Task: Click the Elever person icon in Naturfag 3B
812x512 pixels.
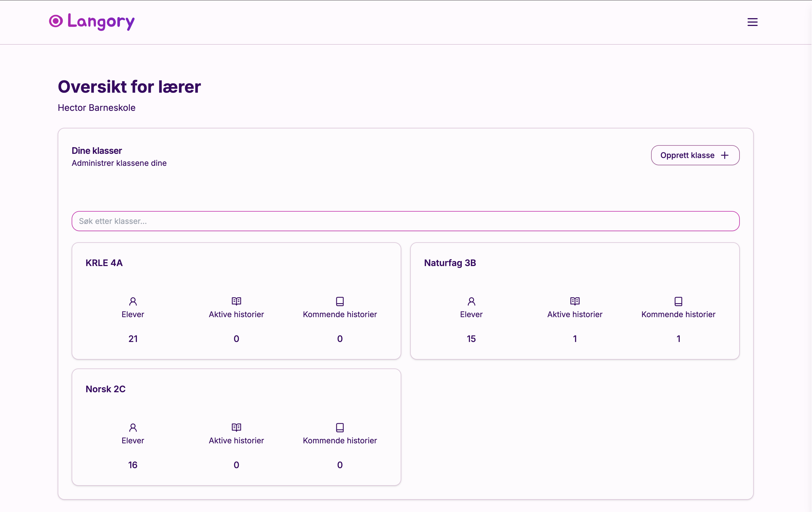Action: pos(472,301)
